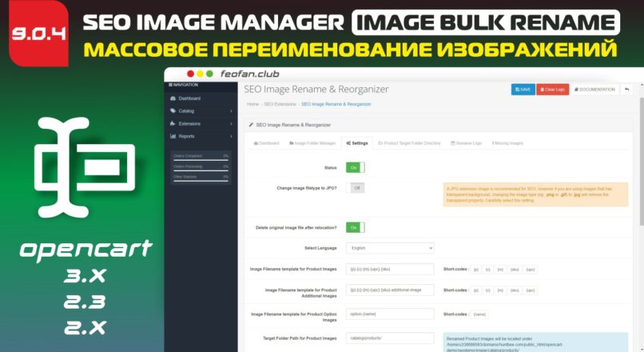644x352 pixels.
Task: Click the navigation hamburger icon
Action: [x=170, y=85]
